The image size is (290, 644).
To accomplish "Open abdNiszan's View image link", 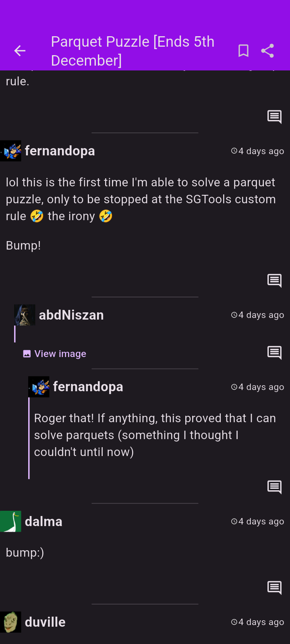I will point(60,354).
